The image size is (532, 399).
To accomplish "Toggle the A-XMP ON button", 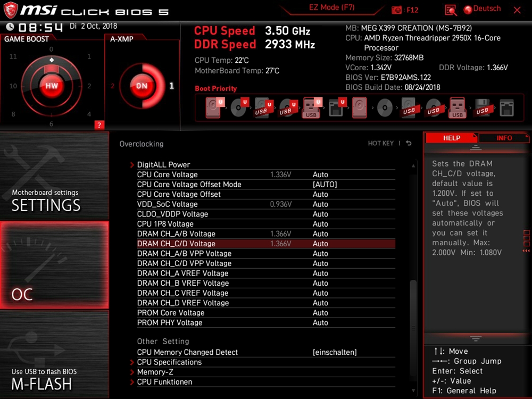I will pos(142,86).
